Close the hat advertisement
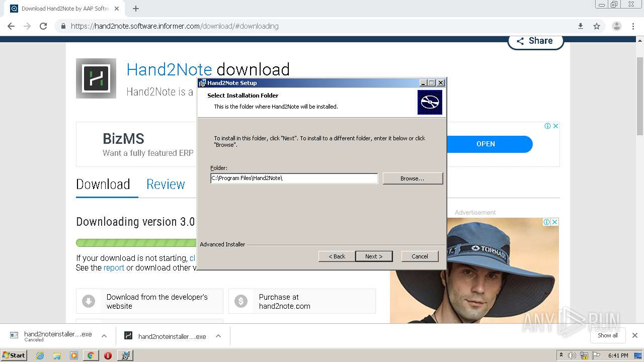The width and height of the screenshot is (644, 362). pyautogui.click(x=554, y=222)
